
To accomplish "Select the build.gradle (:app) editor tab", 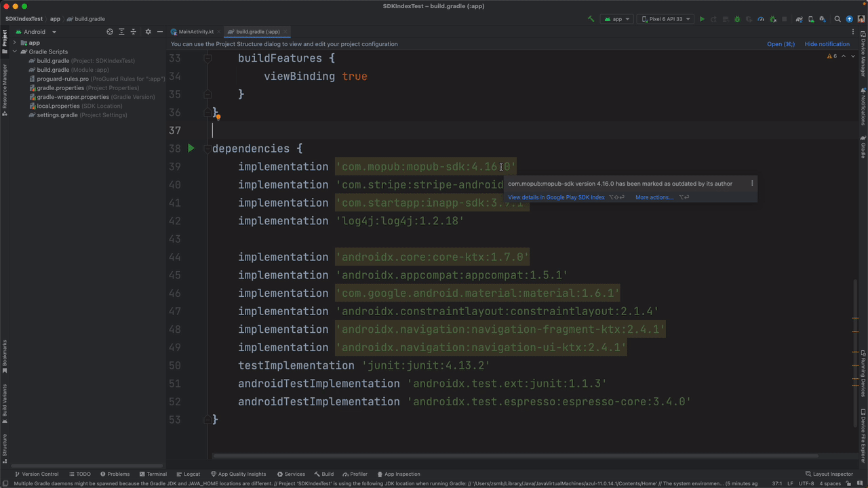I will 257,32.
